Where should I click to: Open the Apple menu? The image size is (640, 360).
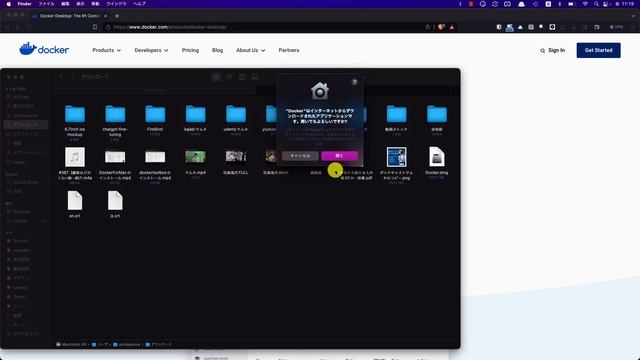[8, 4]
